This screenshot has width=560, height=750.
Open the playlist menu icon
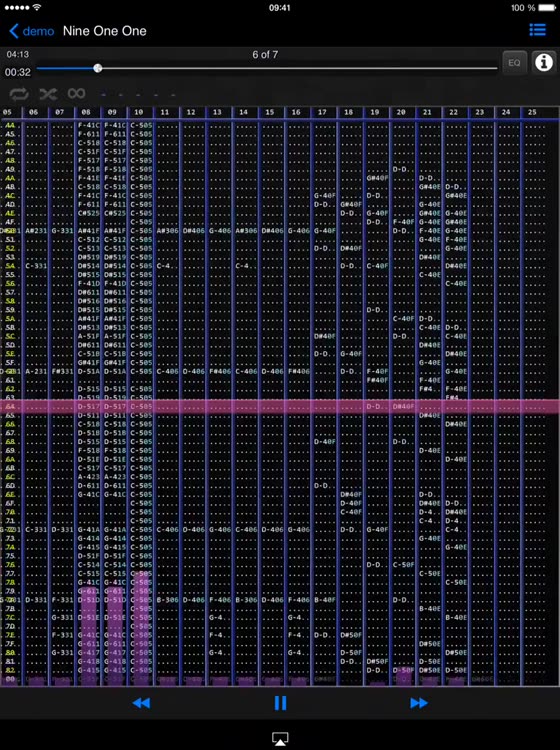click(538, 30)
